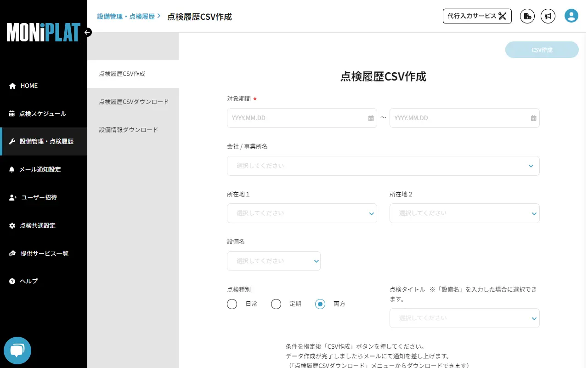Select the 日常 inspection type radio button
The height and width of the screenshot is (368, 588).
coord(232,304)
